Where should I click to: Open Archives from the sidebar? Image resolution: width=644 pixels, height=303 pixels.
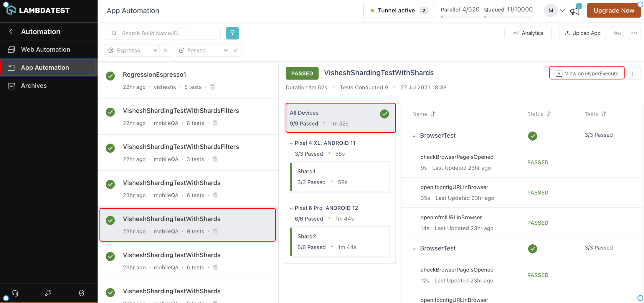(x=34, y=85)
